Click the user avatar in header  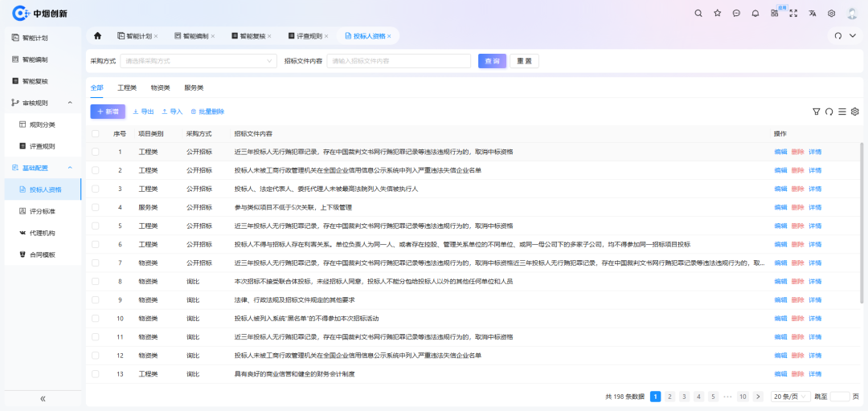[x=853, y=14]
